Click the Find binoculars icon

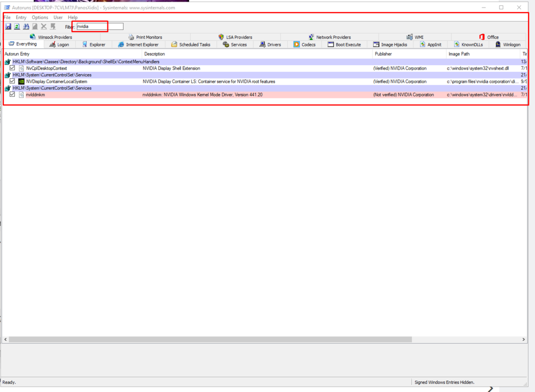(x=26, y=27)
